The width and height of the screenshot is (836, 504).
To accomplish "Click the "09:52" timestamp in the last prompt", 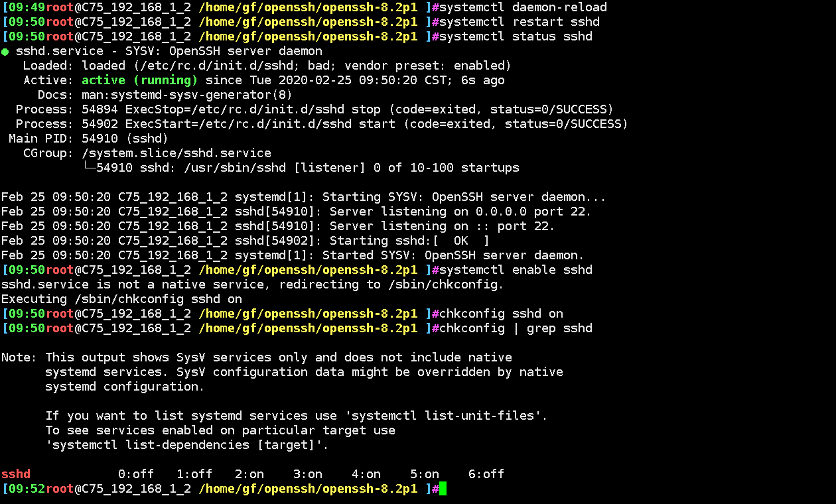I will coord(27,489).
